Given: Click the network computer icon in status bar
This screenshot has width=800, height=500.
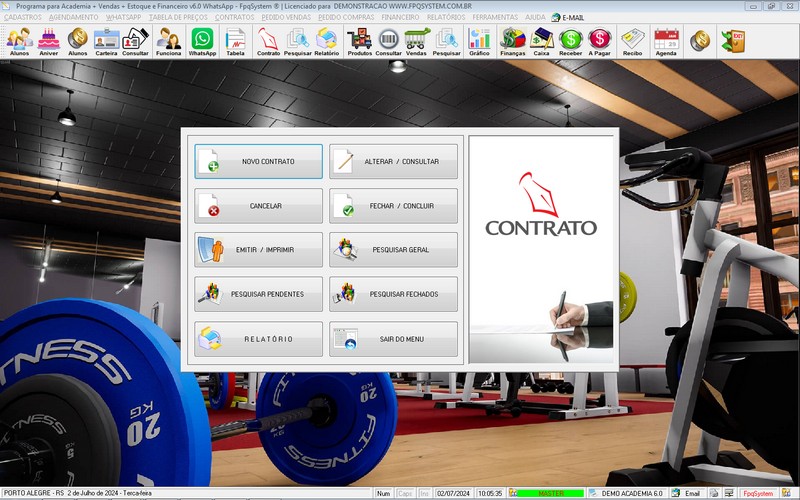Looking at the screenshot, I should (729, 493).
